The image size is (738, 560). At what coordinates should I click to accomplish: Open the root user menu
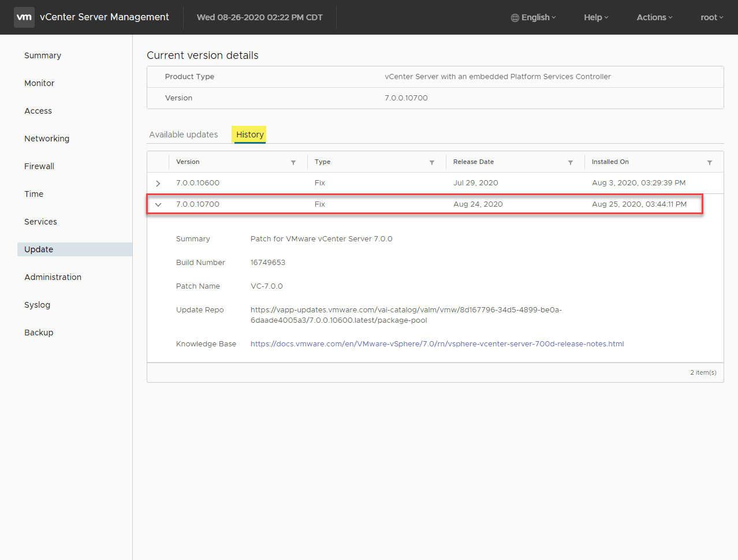tap(711, 17)
